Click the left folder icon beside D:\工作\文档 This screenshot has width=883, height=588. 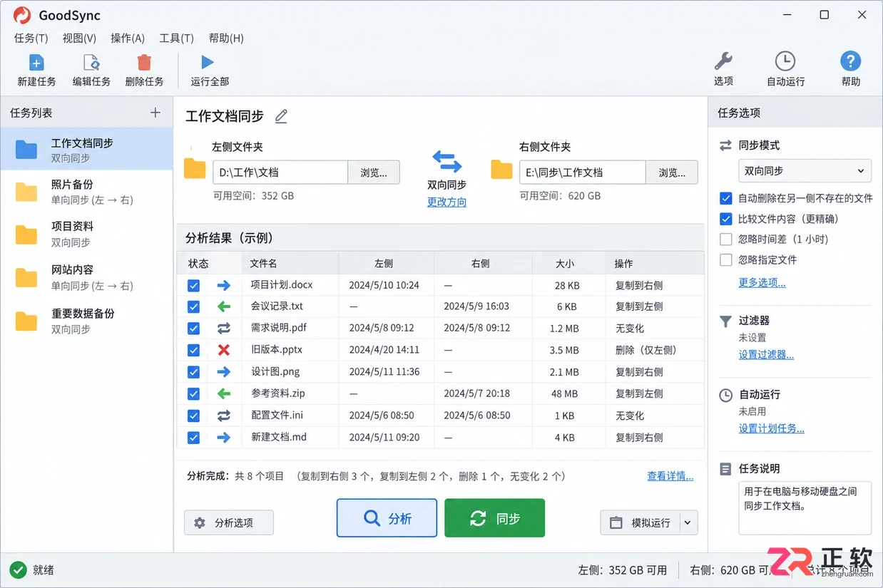pos(195,169)
